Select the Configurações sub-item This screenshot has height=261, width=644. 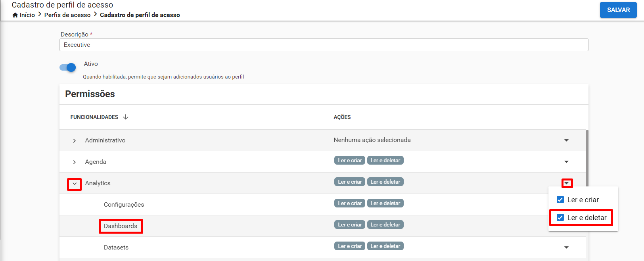point(124,205)
